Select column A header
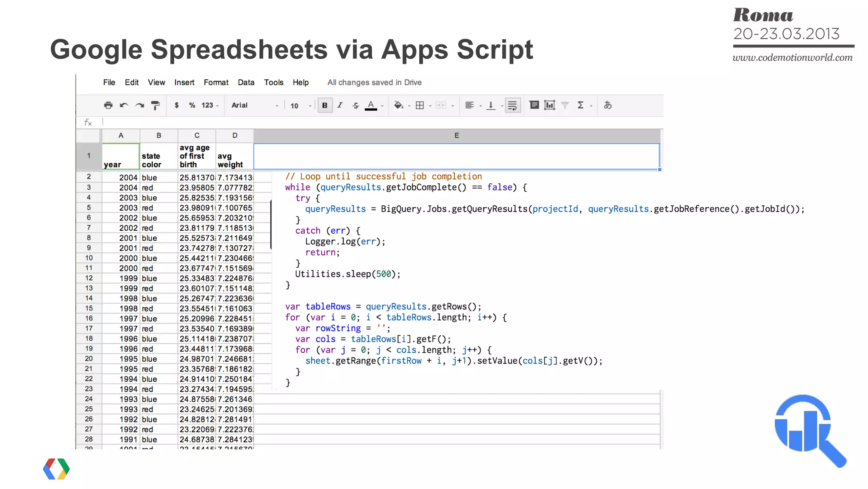The image size is (868, 489). [121, 136]
